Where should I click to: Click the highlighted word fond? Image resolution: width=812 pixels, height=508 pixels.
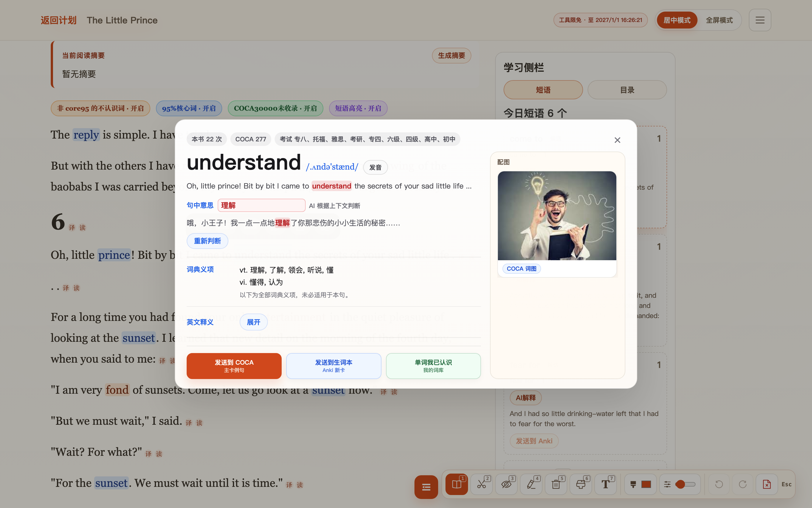(x=117, y=390)
